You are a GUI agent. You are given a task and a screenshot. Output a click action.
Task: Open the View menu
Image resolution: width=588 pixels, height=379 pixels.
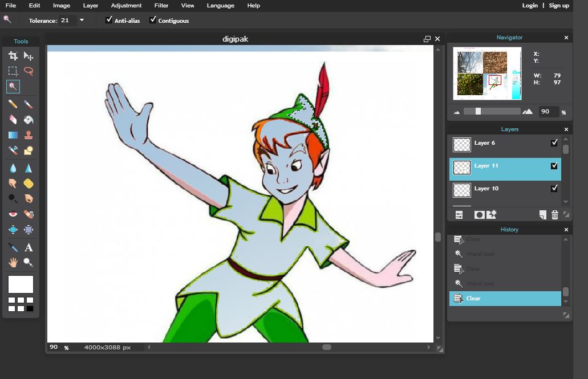[188, 6]
